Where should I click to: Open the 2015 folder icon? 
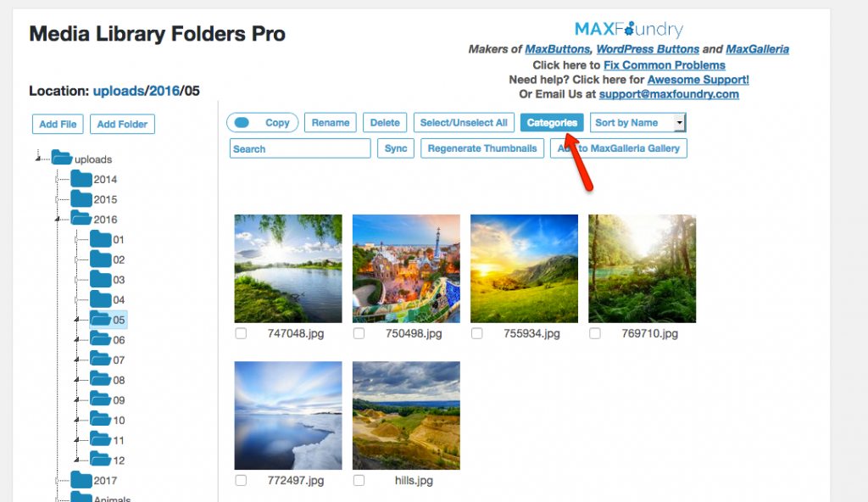click(x=81, y=198)
